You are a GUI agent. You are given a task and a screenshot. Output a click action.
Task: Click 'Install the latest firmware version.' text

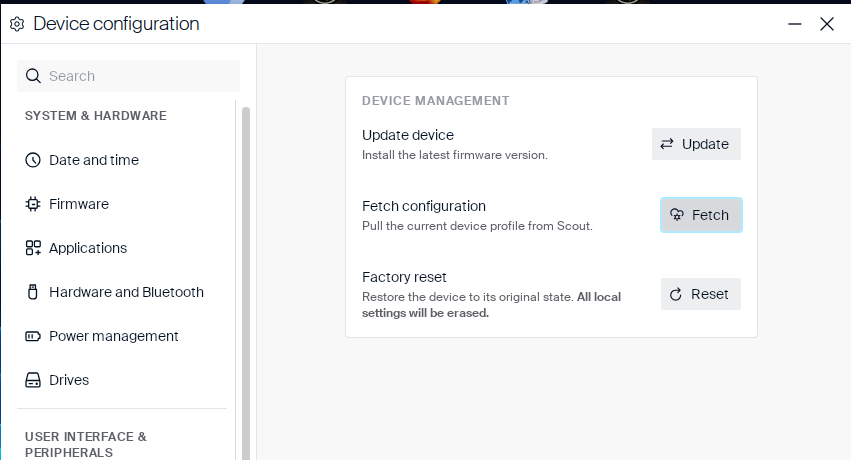point(455,155)
